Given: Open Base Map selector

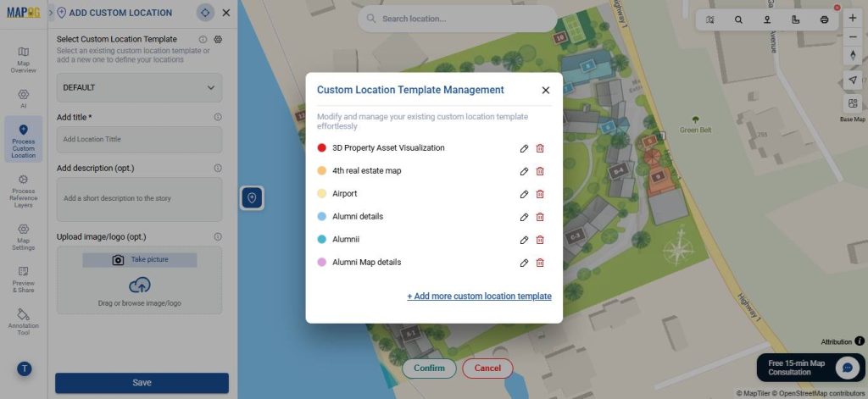Looking at the screenshot, I should 853,104.
